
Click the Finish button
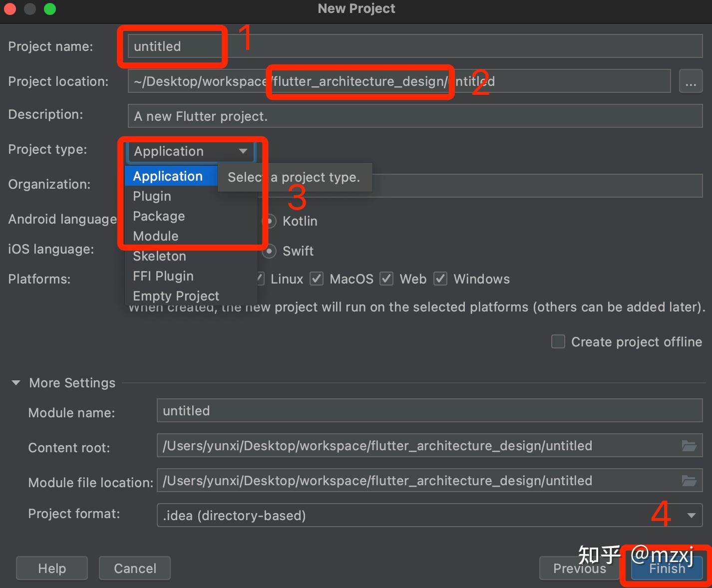[x=667, y=569]
